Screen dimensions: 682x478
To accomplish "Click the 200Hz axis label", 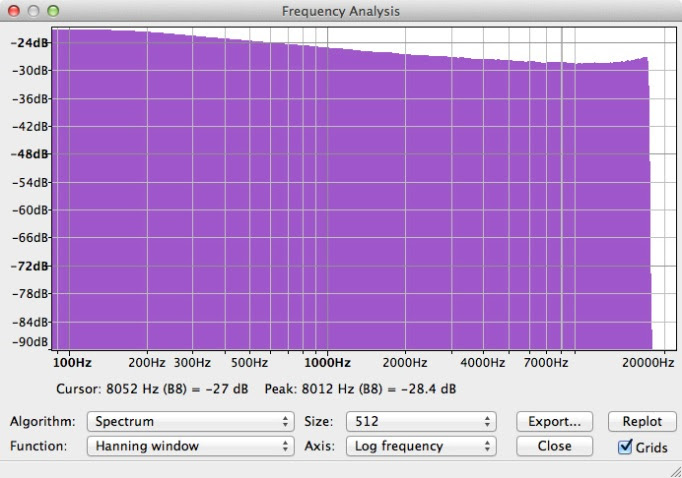I will pos(147,363).
